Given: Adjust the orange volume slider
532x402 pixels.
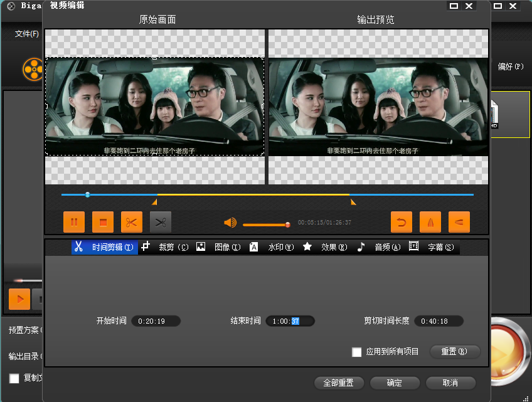Looking at the screenshot, I should click(x=267, y=225).
